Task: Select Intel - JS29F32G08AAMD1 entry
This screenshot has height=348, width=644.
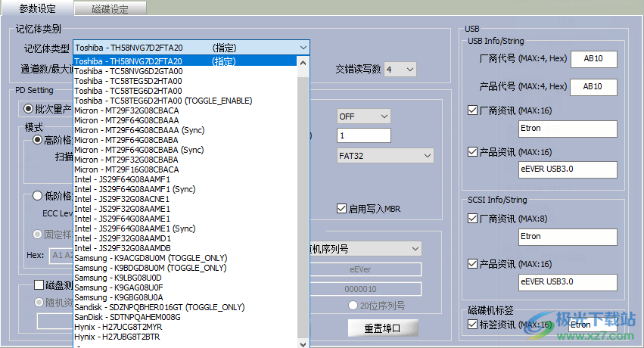Action: (x=185, y=238)
